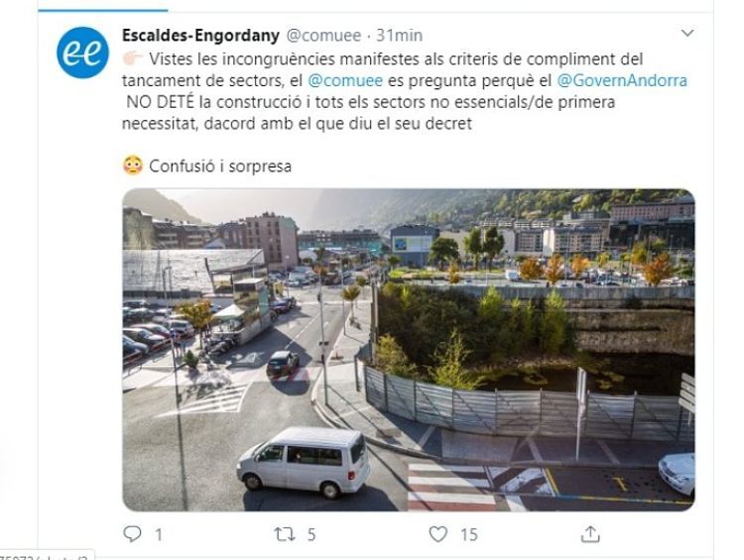Click the pointing hand emoji in tweet
Viewport: 744px width, 560px height.
tap(133, 58)
